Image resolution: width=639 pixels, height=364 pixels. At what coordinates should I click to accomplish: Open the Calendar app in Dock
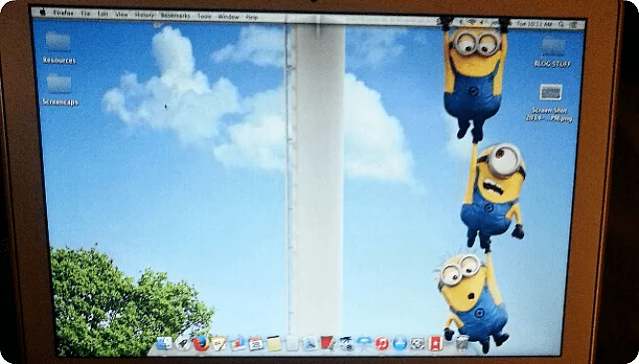coord(256,344)
